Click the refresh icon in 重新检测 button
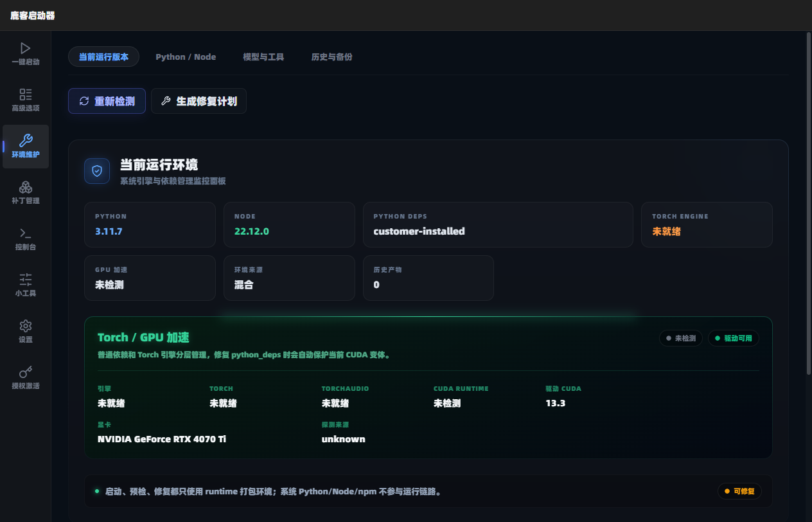This screenshot has width=812, height=522. (84, 102)
